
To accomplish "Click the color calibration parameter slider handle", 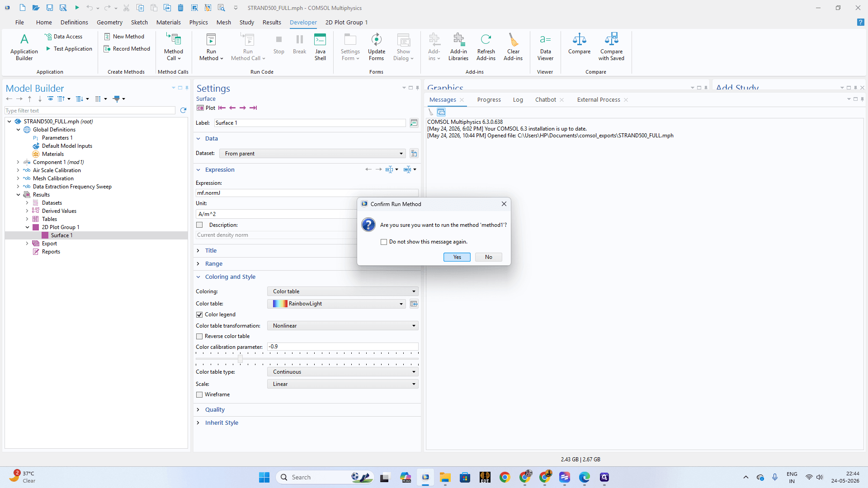I will point(240,359).
